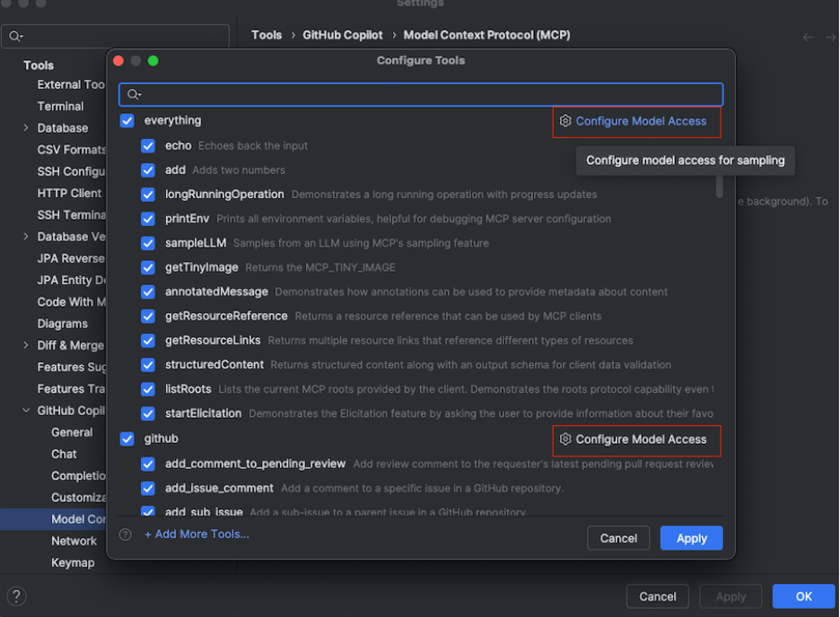Image resolution: width=840 pixels, height=617 pixels.
Task: Open help icon in Configure Tools dialog
Action: pyautogui.click(x=126, y=534)
